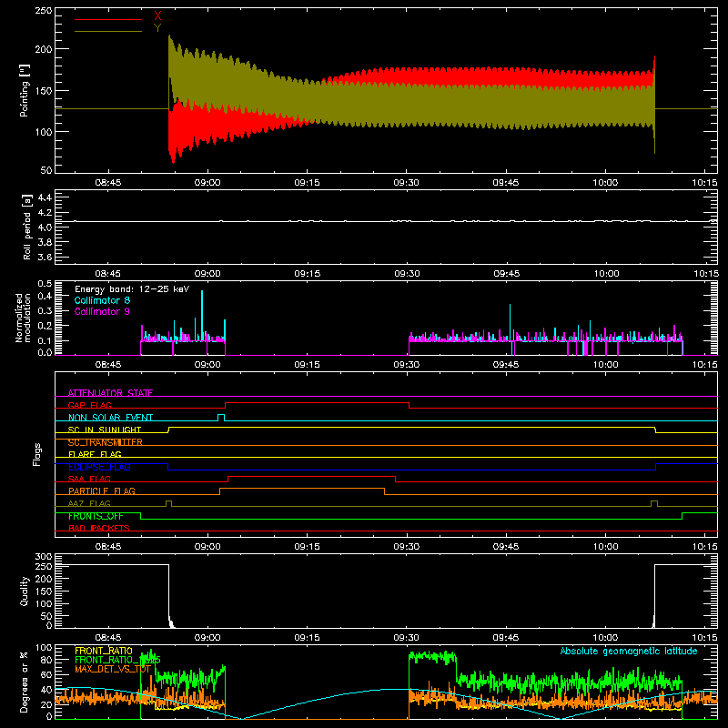Viewport: 728px width, 728px height.
Task: Click the '250' tick on Pointing axis
Action: [x=44, y=10]
